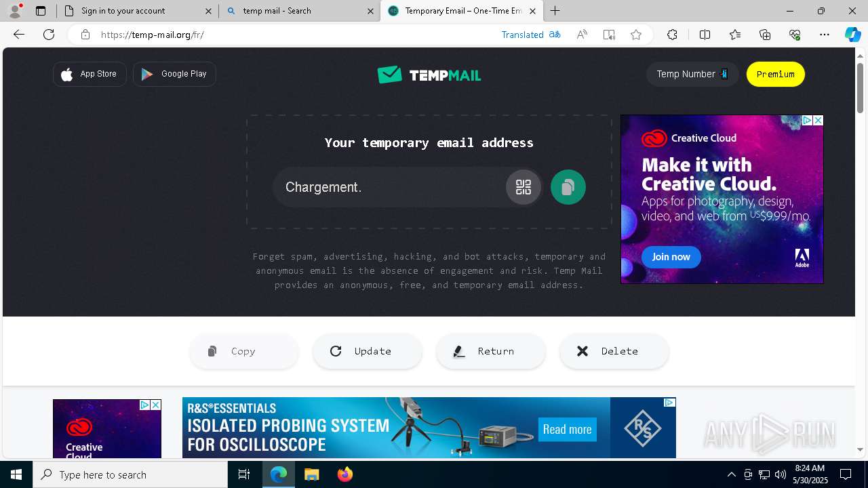Open the browser profile icon
Screen dimensions: 868x488
coord(15,11)
